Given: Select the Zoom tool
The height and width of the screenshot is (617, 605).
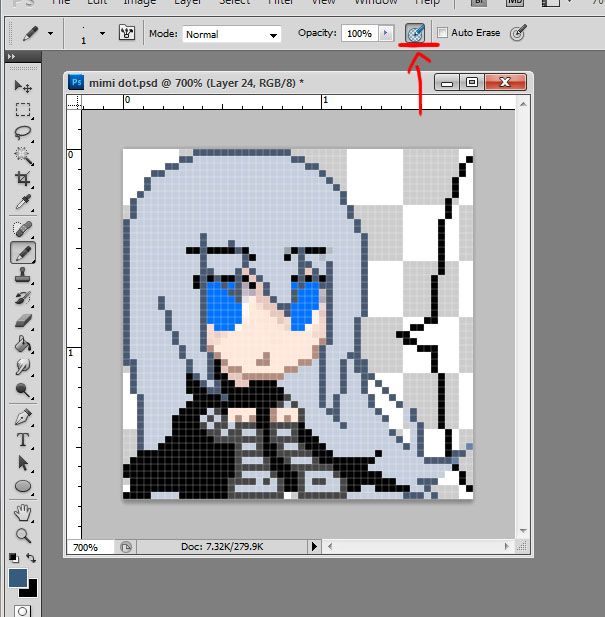Looking at the screenshot, I should [x=22, y=536].
